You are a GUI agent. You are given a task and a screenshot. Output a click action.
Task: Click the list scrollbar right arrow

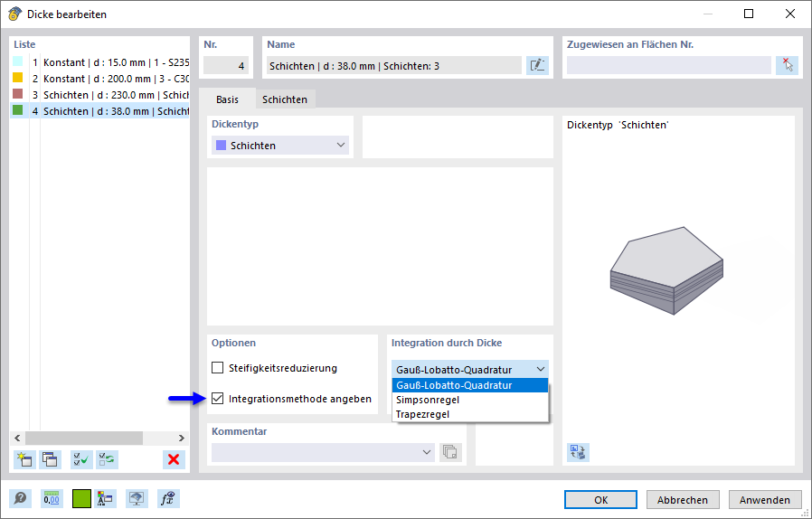[181, 439]
